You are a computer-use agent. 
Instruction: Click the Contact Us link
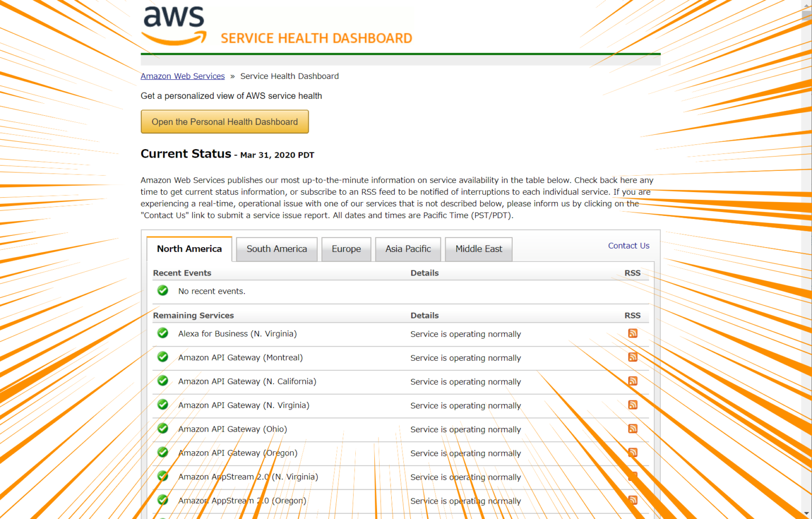[x=629, y=245]
